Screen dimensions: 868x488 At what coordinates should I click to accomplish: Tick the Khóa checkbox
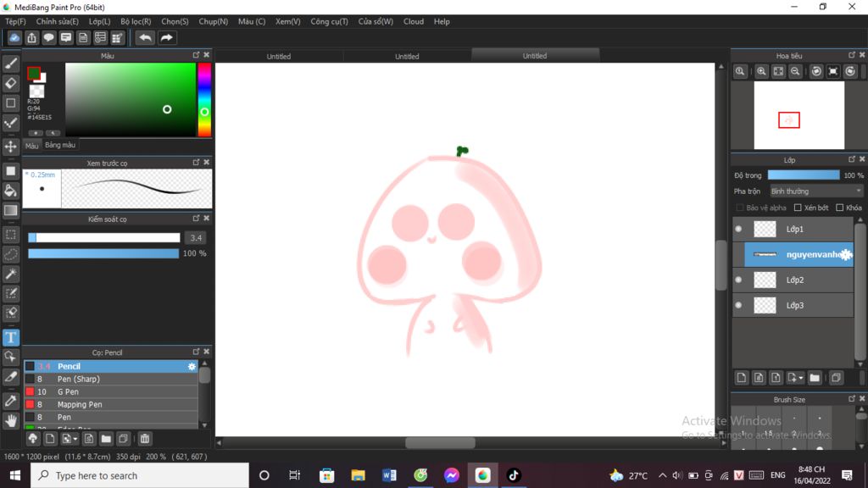840,208
